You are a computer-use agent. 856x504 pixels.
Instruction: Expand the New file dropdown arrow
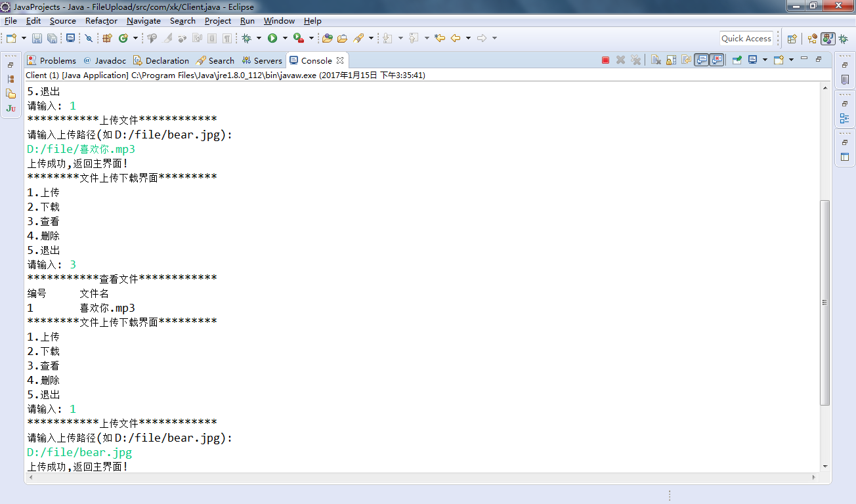point(24,38)
